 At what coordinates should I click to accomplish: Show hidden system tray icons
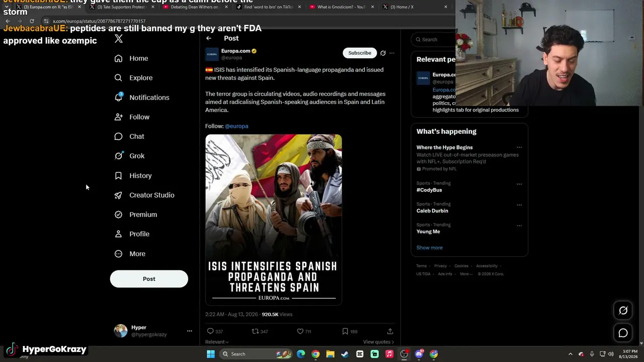(x=570, y=354)
